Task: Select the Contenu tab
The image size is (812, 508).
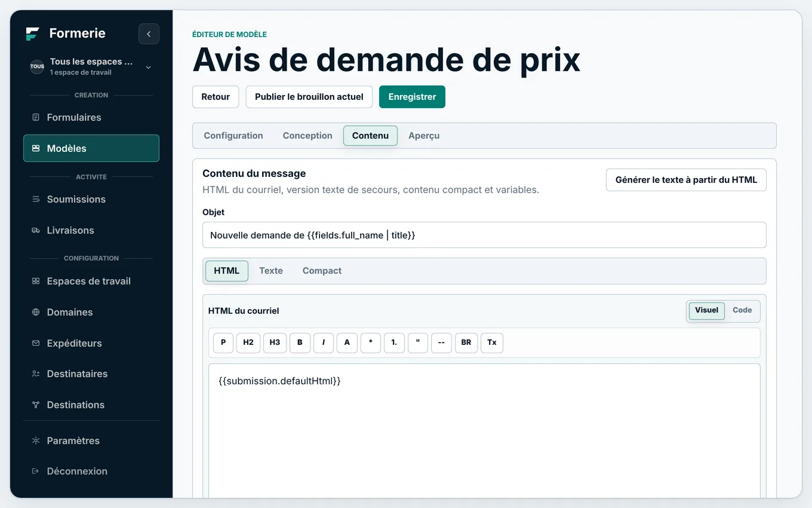Action: (370, 136)
